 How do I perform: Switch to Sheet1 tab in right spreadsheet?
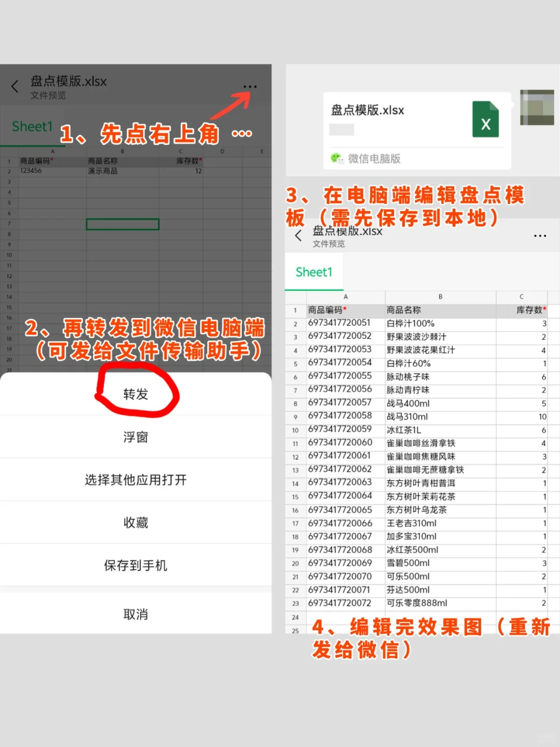[x=314, y=272]
